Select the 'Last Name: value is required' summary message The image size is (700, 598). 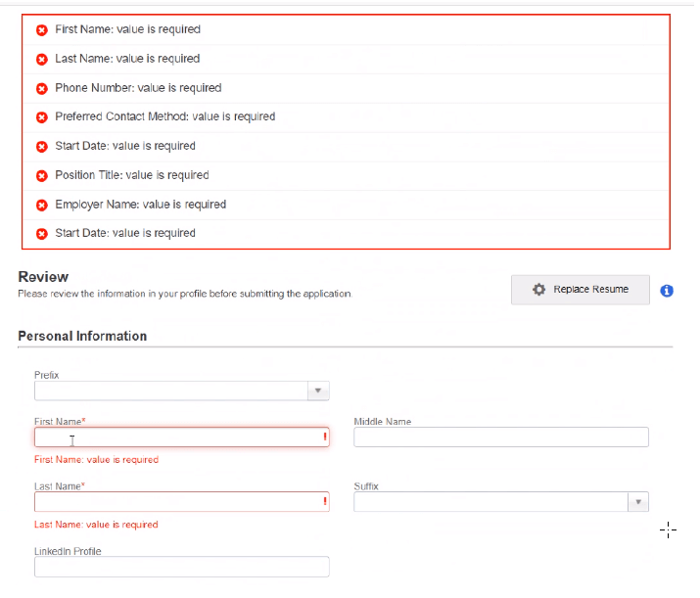pyautogui.click(x=127, y=59)
